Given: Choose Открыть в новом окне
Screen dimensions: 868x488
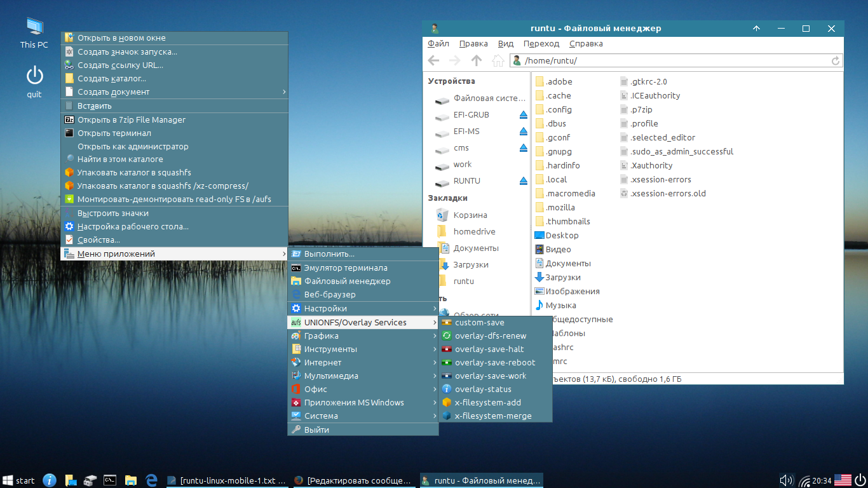Looking at the screenshot, I should [x=174, y=38].
